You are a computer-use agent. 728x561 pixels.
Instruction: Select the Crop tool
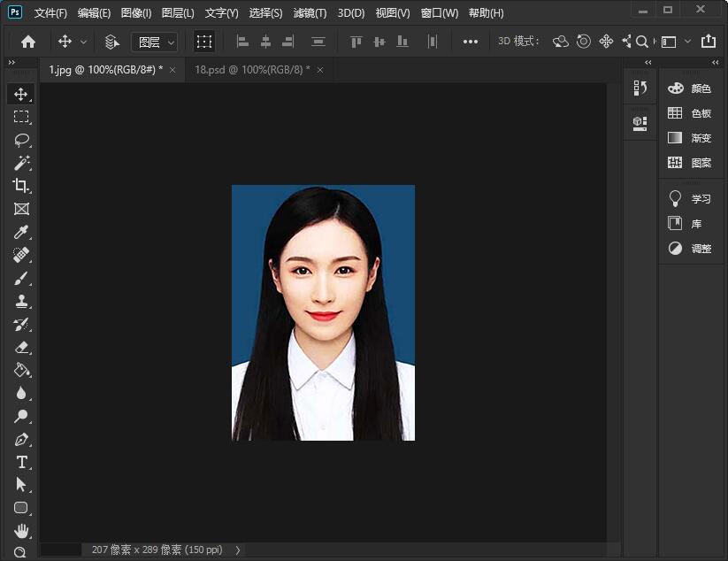click(x=21, y=186)
